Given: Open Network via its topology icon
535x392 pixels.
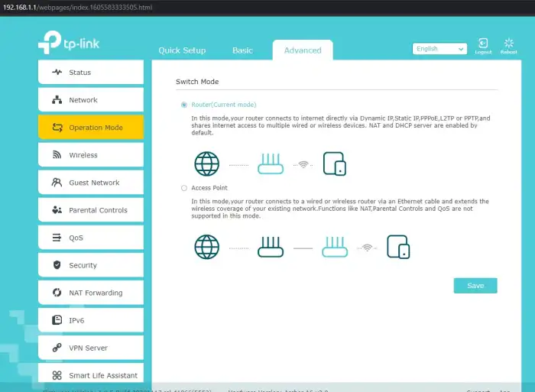Looking at the screenshot, I should click(57, 100).
